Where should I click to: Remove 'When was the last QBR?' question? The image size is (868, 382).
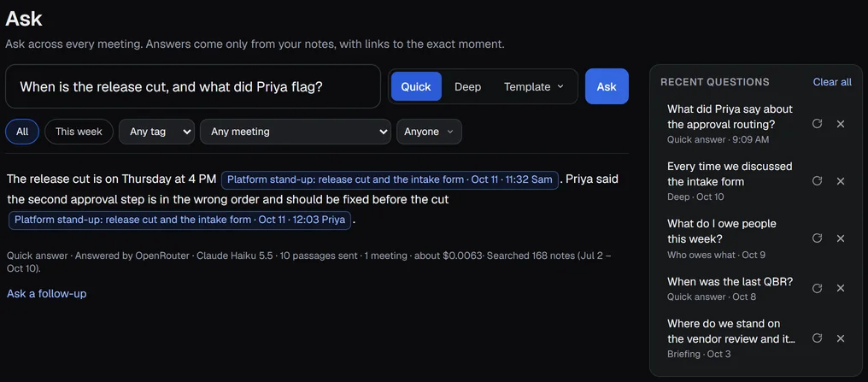pyautogui.click(x=841, y=289)
